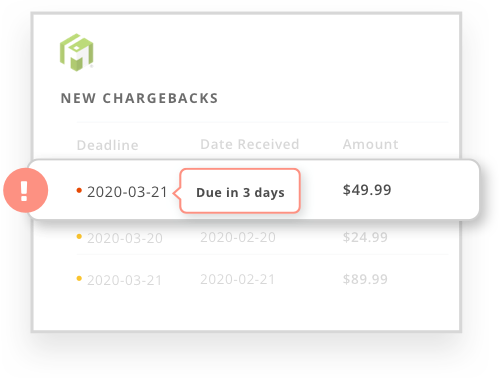Click the $24.99 amount
Screen dimensions: 500x378
tap(365, 237)
